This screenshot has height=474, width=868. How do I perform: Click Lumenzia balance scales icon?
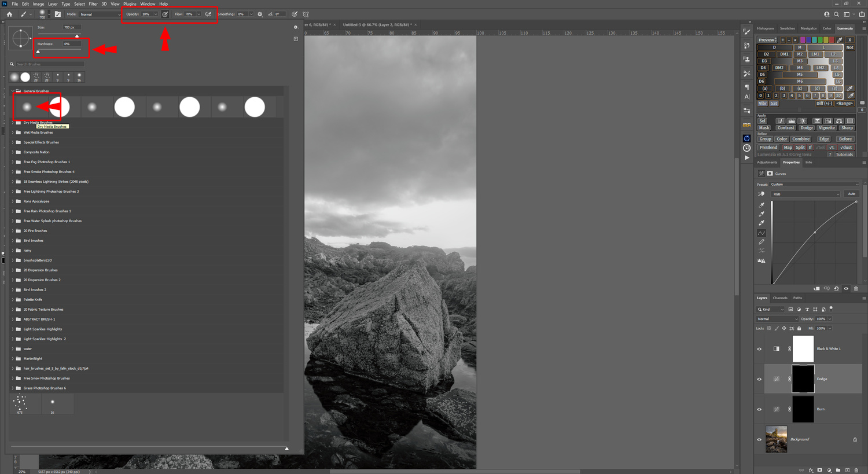click(839, 121)
